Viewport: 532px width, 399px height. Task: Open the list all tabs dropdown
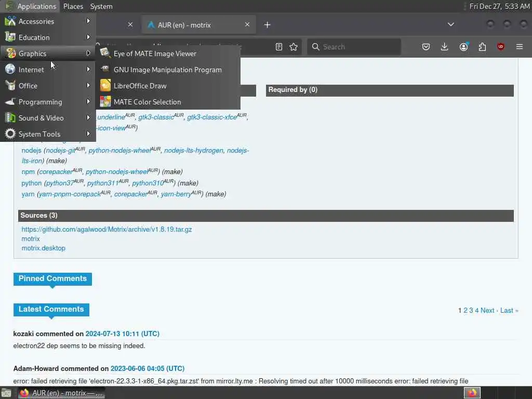click(x=451, y=24)
